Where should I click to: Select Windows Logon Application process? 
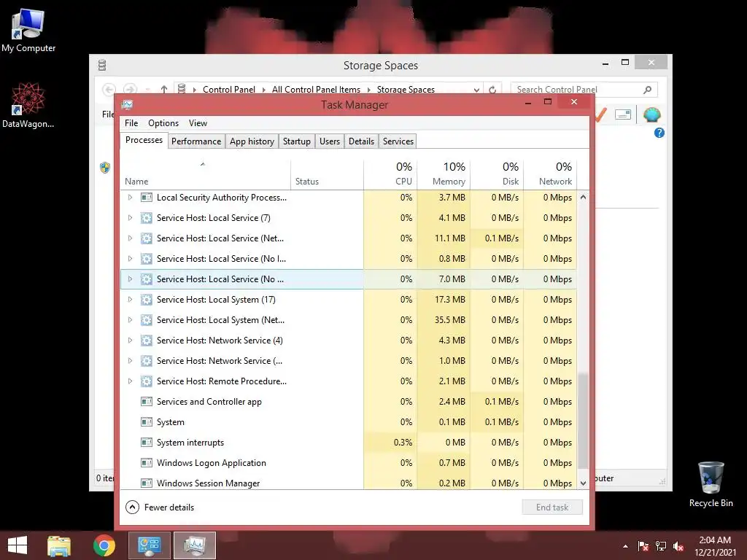click(x=348, y=463)
